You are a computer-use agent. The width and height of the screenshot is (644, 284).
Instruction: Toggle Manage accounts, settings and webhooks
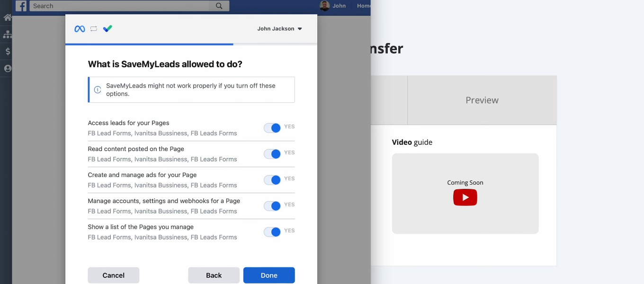[x=272, y=206]
